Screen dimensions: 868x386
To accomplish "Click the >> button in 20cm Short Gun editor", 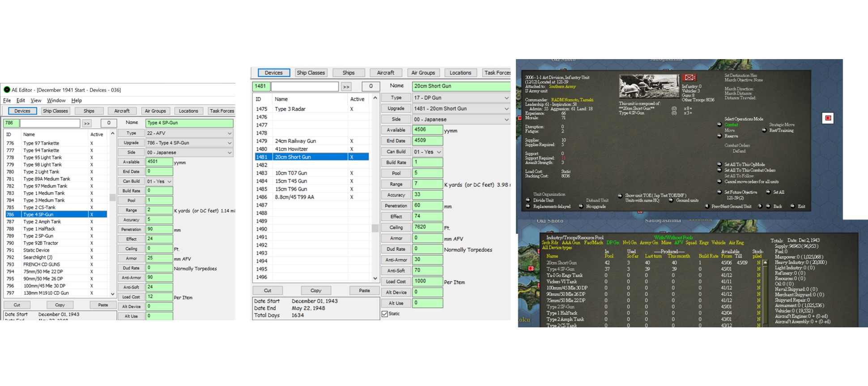I will 346,86.
